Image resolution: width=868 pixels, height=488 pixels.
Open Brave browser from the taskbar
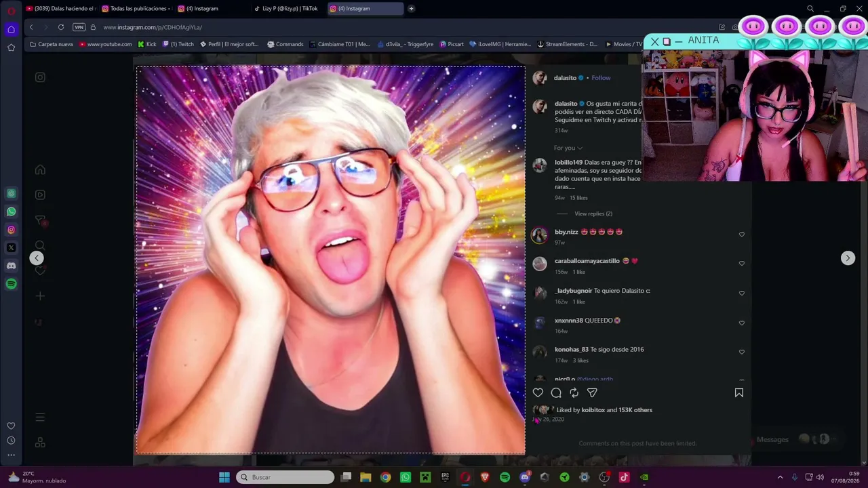(485, 477)
